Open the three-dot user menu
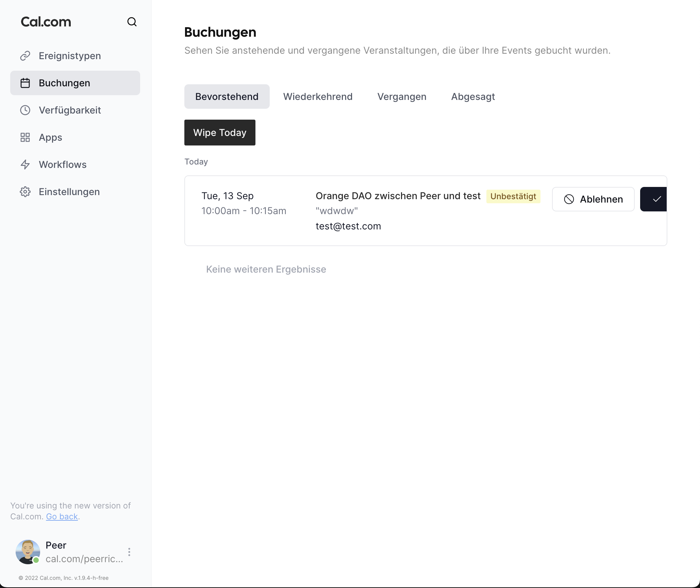This screenshot has width=700, height=588. [x=129, y=552]
